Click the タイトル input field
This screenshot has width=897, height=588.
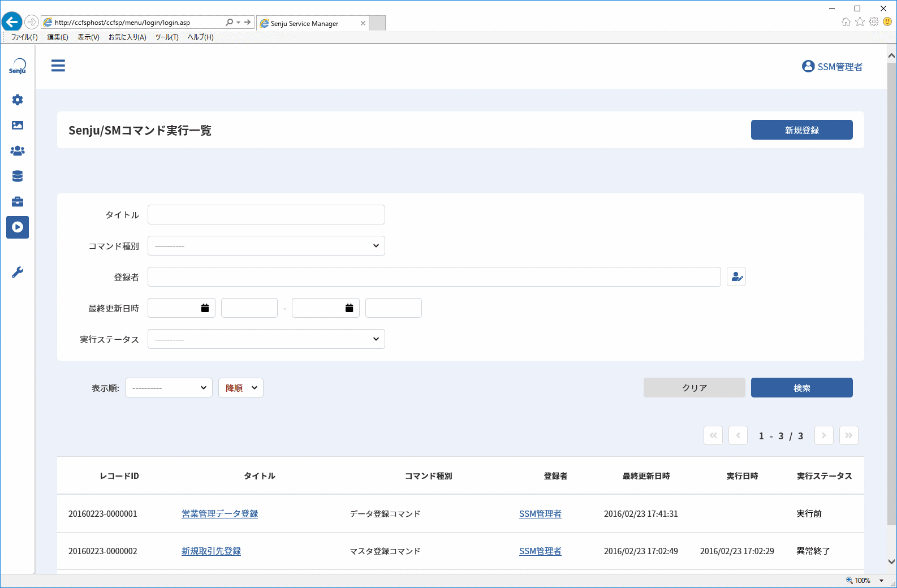tap(266, 215)
